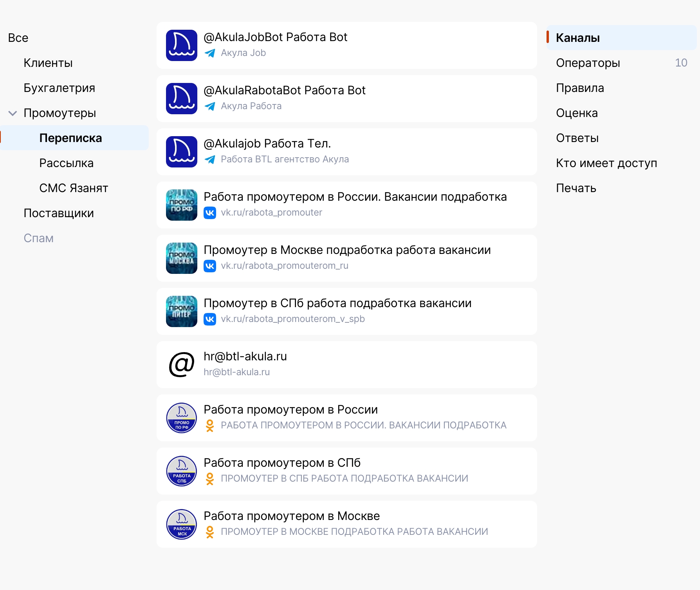This screenshot has width=700, height=590.
Task: Click the VK icon beside vk.ru/rabota_promouter
Action: click(x=210, y=213)
